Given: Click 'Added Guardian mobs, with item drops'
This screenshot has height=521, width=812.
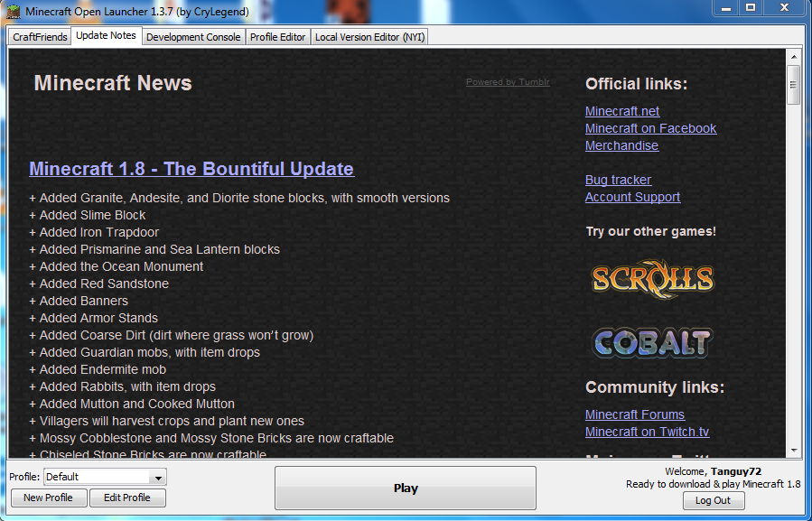Looking at the screenshot, I should (145, 352).
